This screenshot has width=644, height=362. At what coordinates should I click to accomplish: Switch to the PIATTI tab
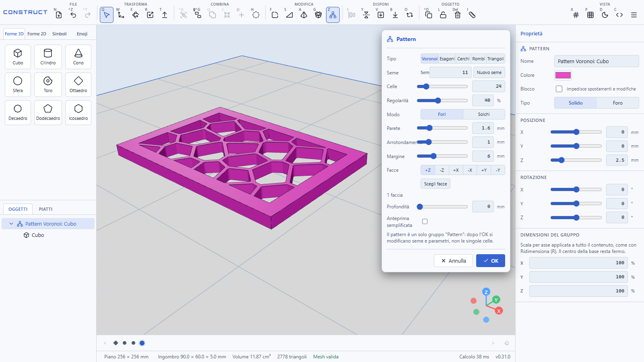coord(45,209)
